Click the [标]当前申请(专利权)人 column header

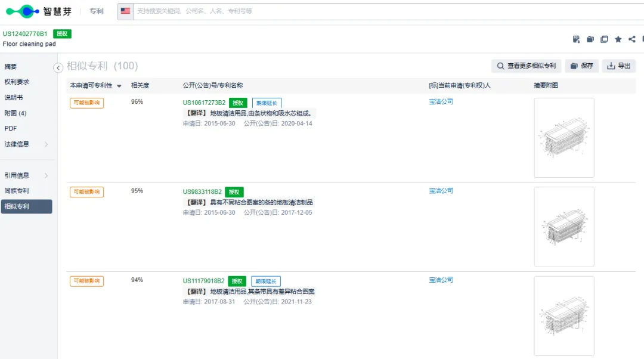pyautogui.click(x=460, y=85)
